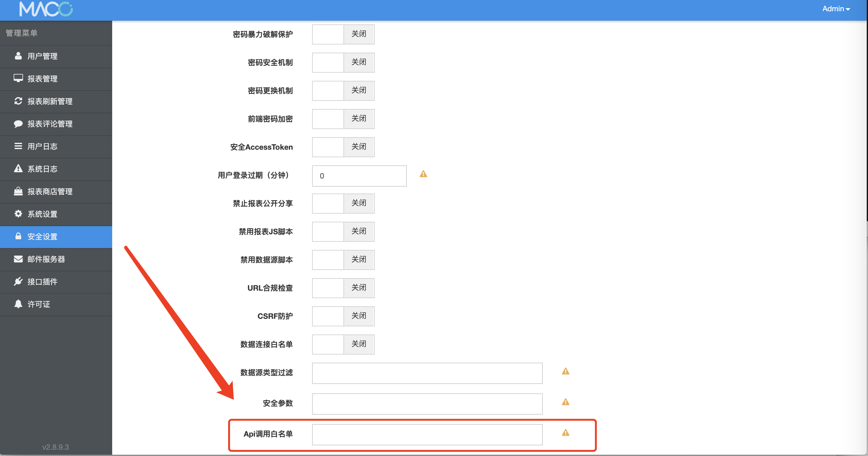Open the 用户管理 sidebar icon

[18, 56]
